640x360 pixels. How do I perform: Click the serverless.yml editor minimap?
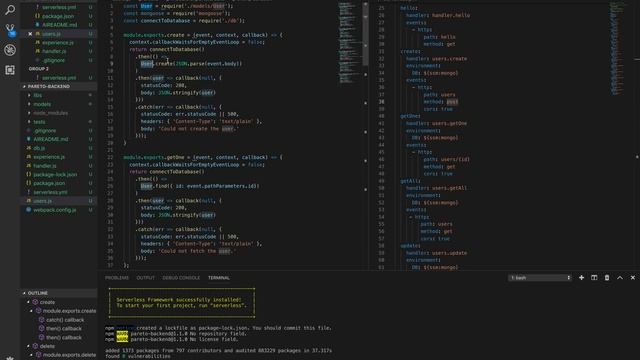pos(617,48)
